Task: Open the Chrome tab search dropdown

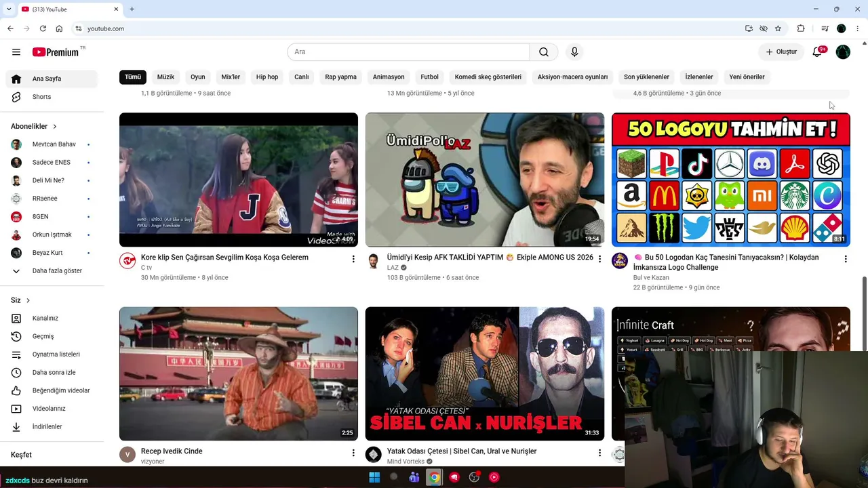Action: pos(9,9)
